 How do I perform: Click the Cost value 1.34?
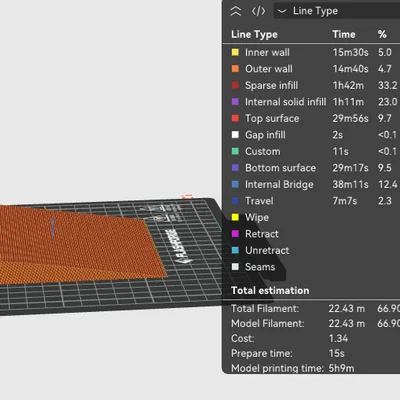tap(338, 338)
